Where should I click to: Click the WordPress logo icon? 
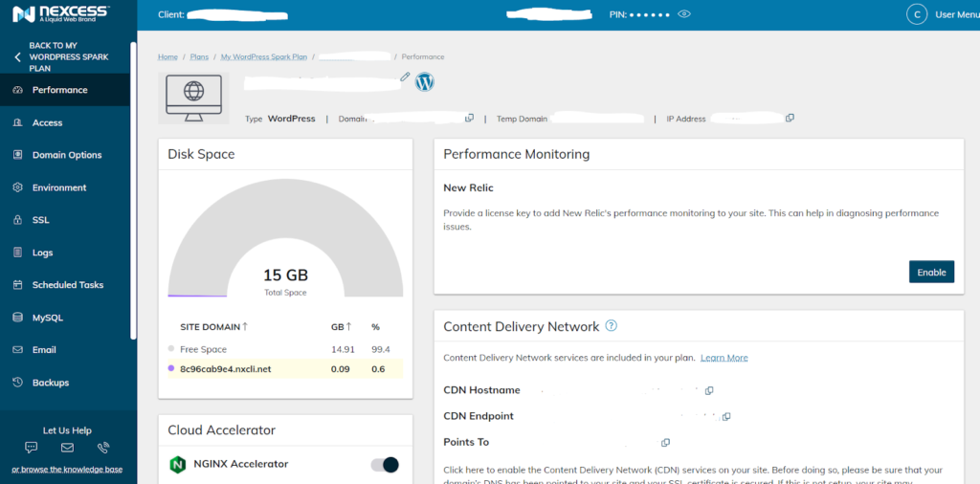[424, 82]
